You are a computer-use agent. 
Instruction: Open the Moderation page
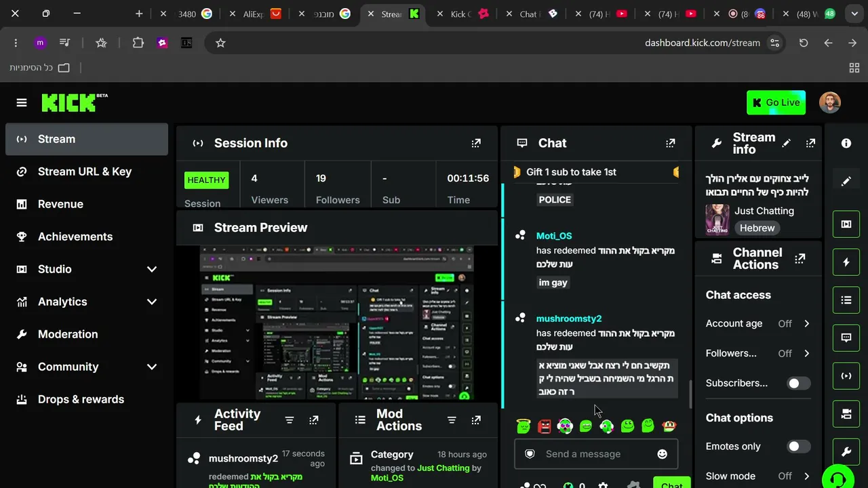click(x=87, y=334)
